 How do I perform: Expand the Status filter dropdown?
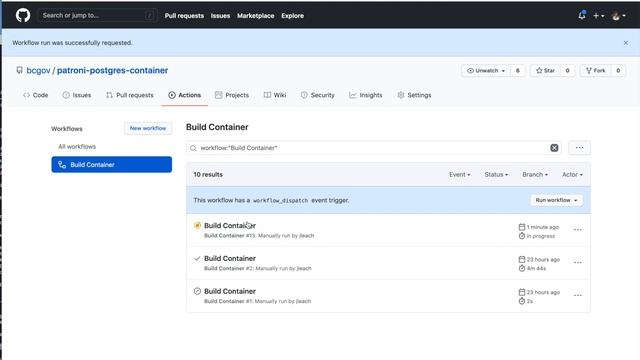tap(496, 175)
